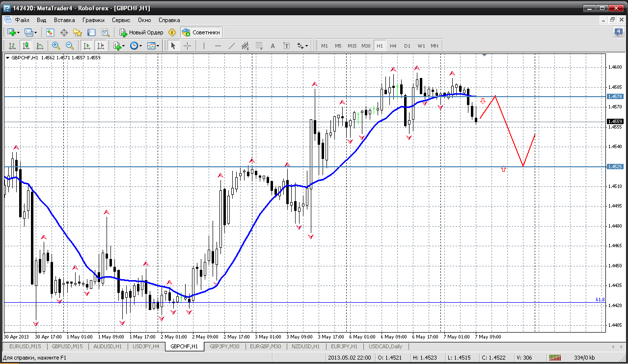Open the Market Watch window icon
Image resolution: width=628 pixels, height=364 pixels.
tap(50, 32)
